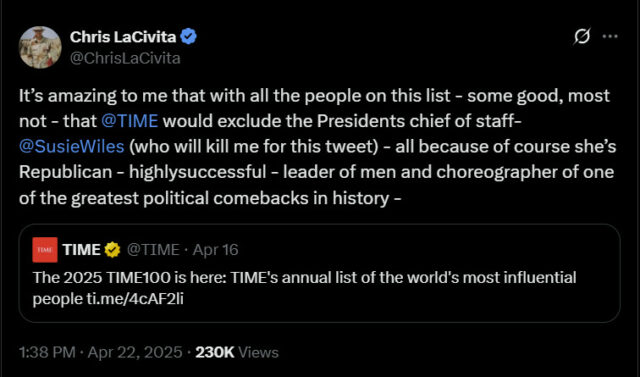The height and width of the screenshot is (377, 640).
Task: Open the Chris LaCivita display name
Action: point(123,37)
